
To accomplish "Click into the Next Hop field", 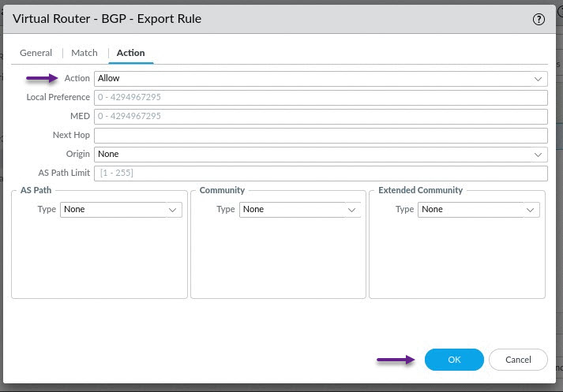I will tap(321, 136).
